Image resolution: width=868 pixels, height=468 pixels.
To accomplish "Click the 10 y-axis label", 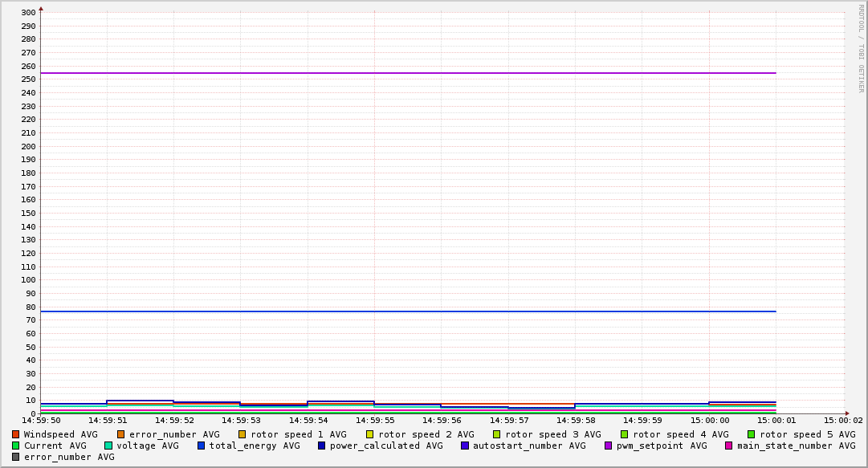I will pyautogui.click(x=31, y=401).
